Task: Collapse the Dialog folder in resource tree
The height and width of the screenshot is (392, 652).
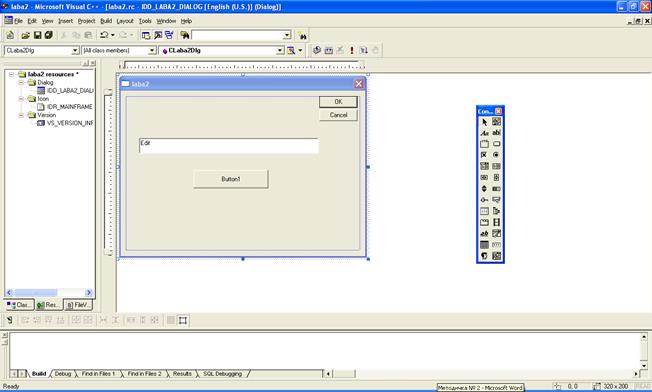Action: 21,83
